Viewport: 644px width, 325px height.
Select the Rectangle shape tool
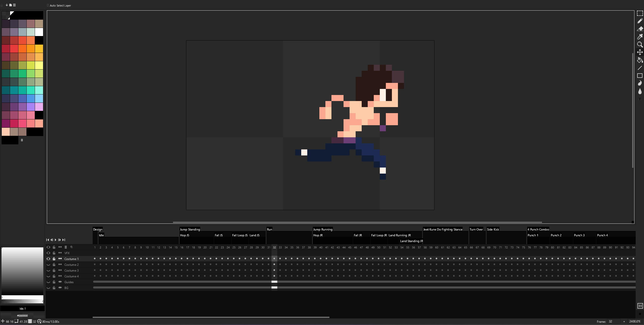[640, 76]
